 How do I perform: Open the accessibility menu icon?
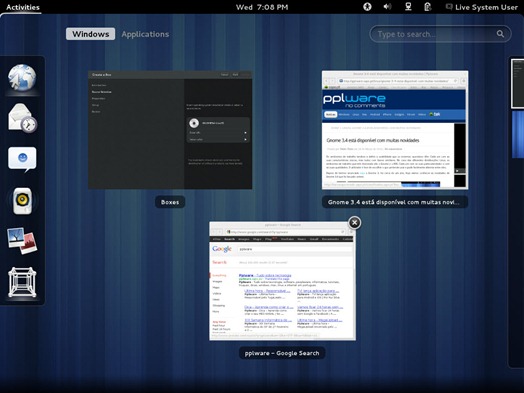[367, 7]
